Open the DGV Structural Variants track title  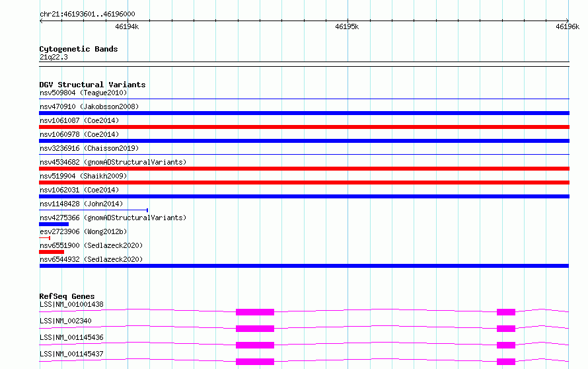point(92,85)
